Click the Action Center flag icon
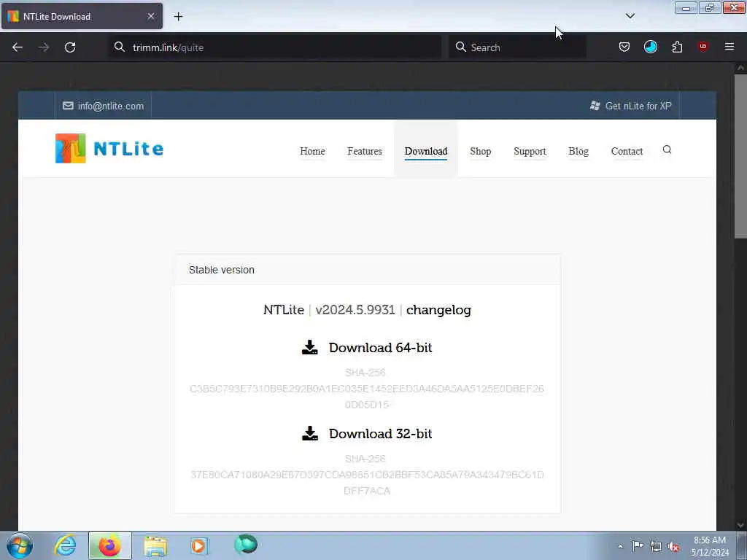747x560 pixels. click(x=638, y=545)
